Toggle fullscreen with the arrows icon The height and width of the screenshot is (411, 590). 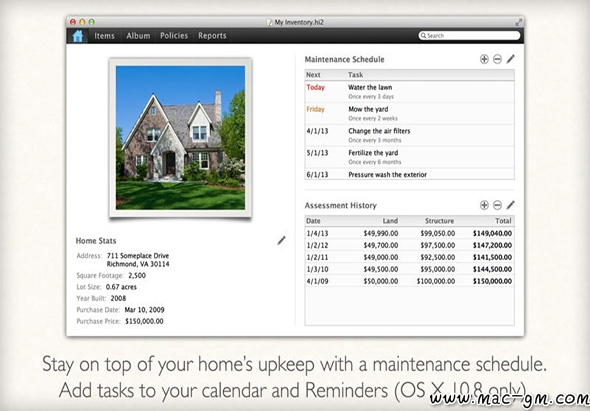(x=519, y=22)
